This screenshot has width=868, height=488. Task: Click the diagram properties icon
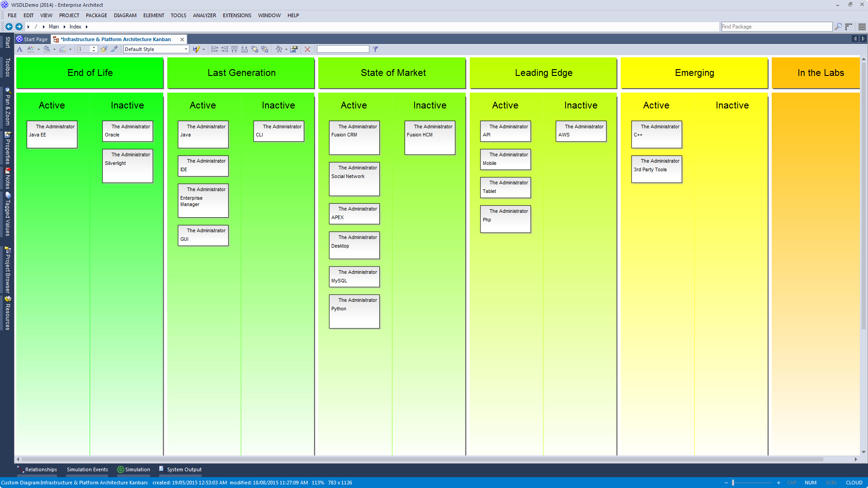pos(294,49)
